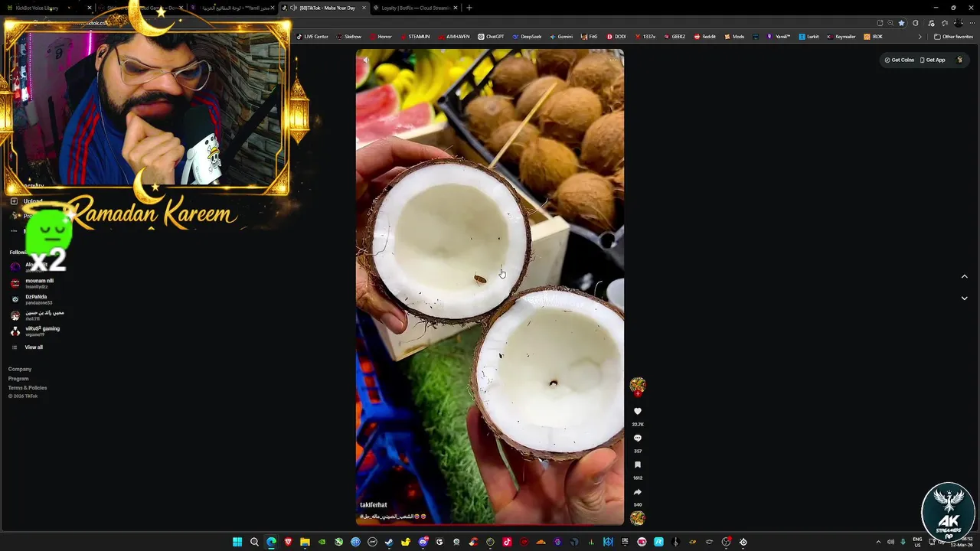Open DeepSeek bookmark
The height and width of the screenshot is (551, 980).
coord(527,37)
